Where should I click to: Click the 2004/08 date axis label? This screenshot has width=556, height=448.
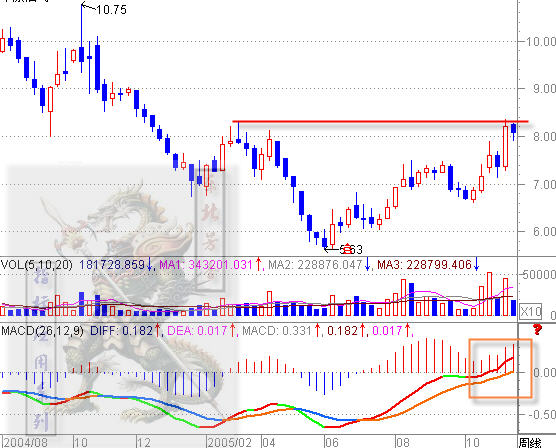tap(26, 443)
